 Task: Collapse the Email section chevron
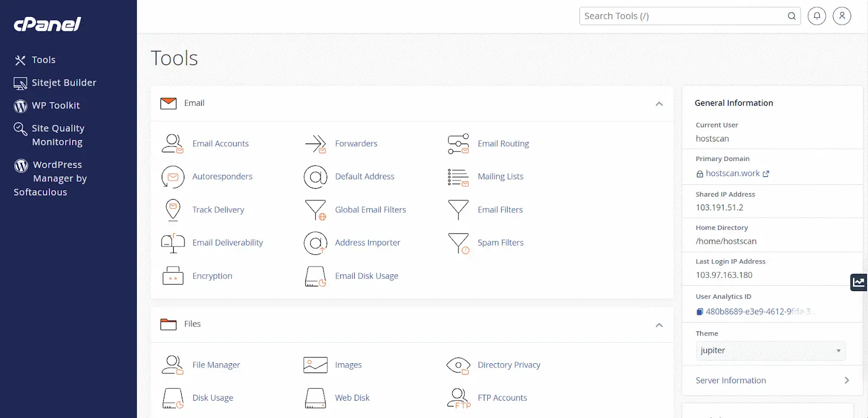(659, 104)
